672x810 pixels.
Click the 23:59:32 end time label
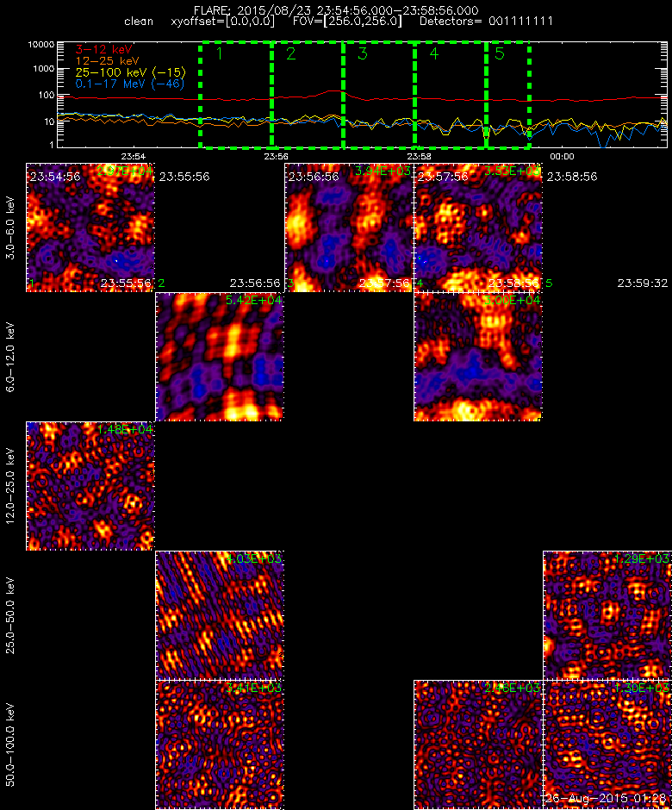(x=643, y=283)
